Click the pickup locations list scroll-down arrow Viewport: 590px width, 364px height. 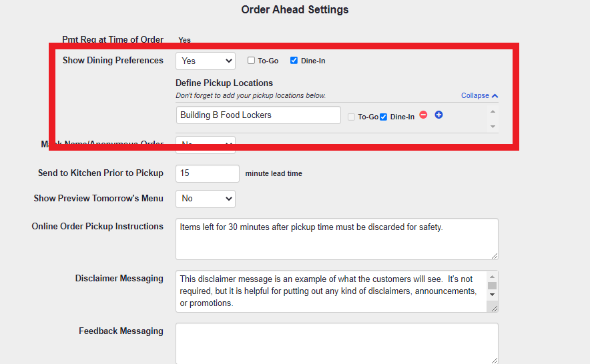[493, 126]
